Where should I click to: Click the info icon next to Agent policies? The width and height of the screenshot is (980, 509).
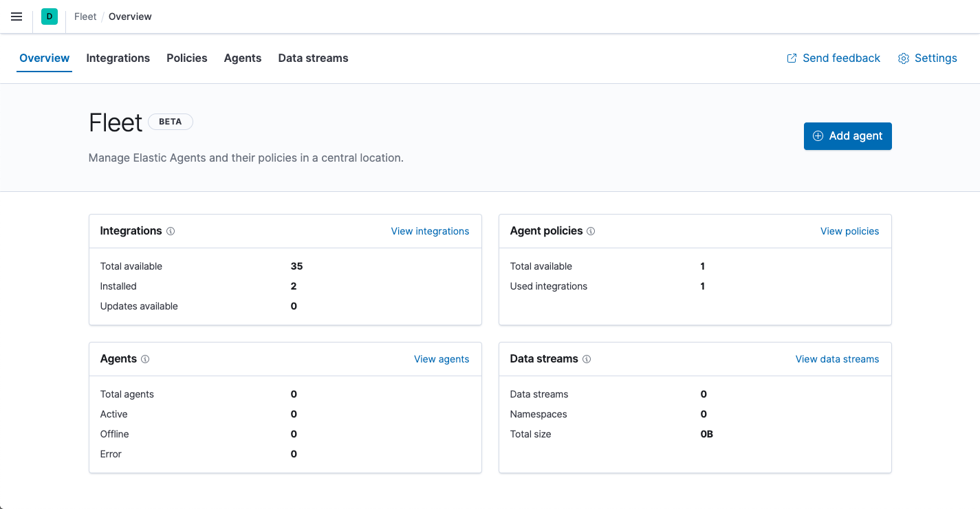[x=591, y=230]
